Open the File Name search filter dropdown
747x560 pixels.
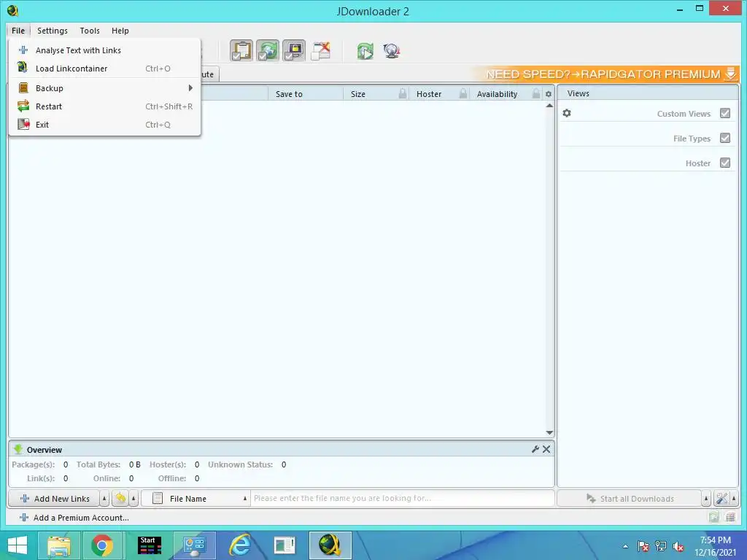tap(196, 499)
